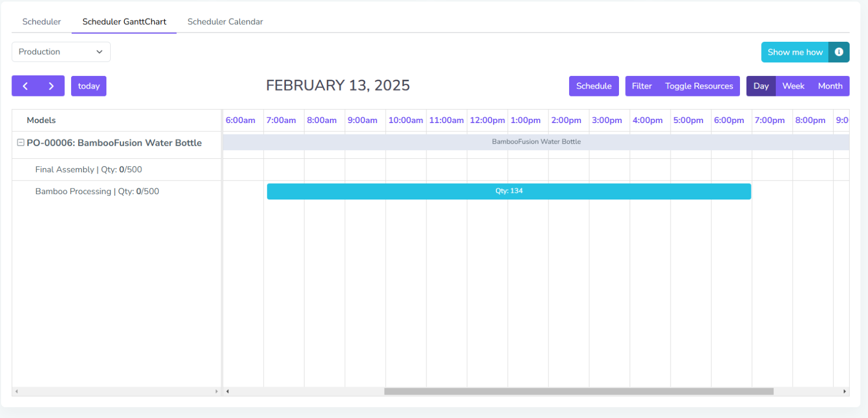Collapse the PO-00006 BambooFusion row
Image resolution: width=868 pixels, height=418 pixels.
pyautogui.click(x=21, y=143)
